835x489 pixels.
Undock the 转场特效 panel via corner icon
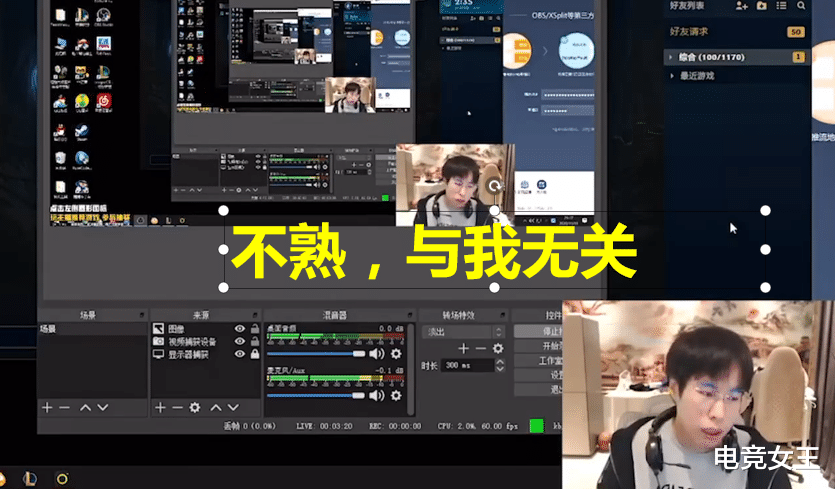(502, 315)
